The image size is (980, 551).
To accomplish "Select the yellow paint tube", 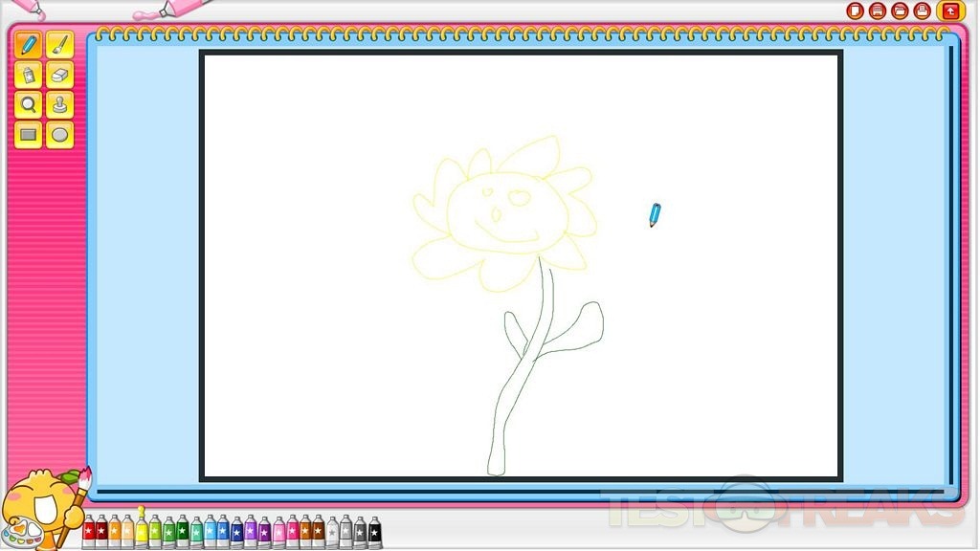I will (x=142, y=530).
